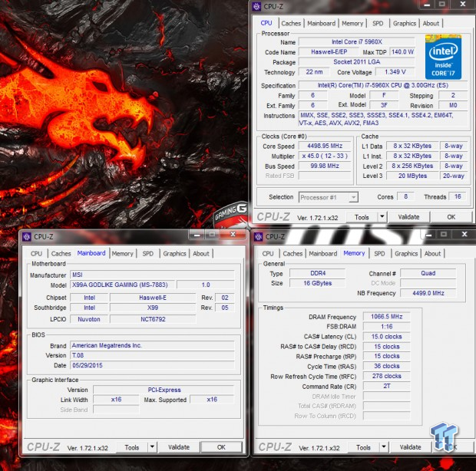Click the Code Name field Haswell-E/EP
This screenshot has height=471, width=476.
point(329,52)
